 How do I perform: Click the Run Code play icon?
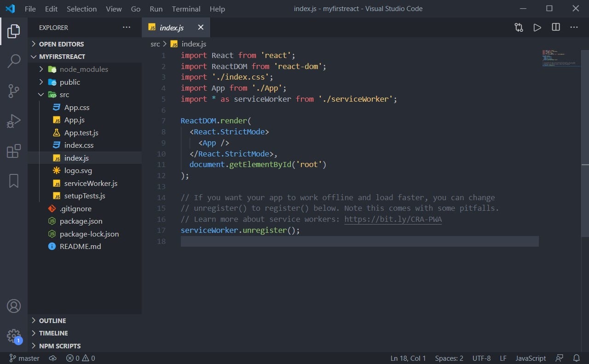coord(537,28)
